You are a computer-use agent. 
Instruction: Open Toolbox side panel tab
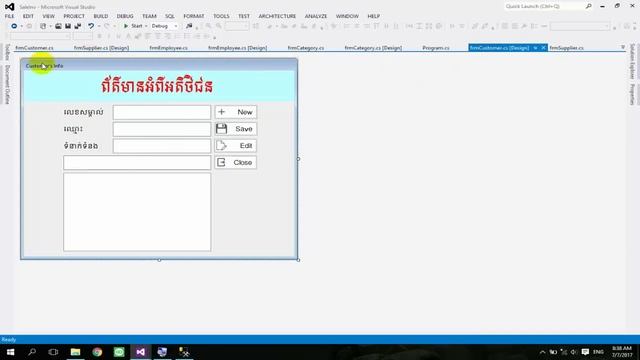[7, 52]
